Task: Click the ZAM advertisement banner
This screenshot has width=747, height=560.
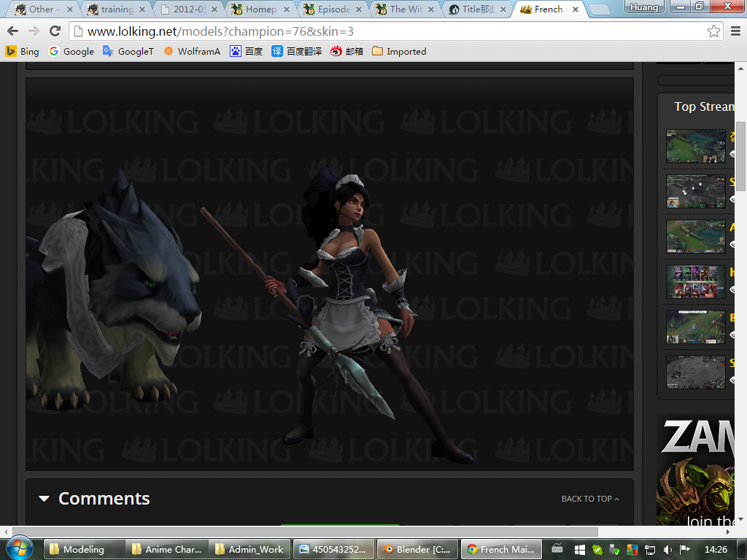Action: click(696, 470)
